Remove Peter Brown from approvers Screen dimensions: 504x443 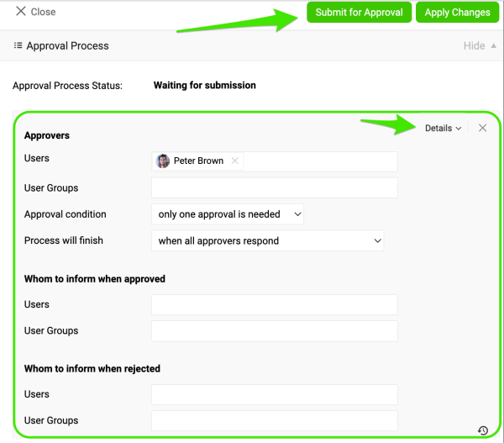point(234,161)
